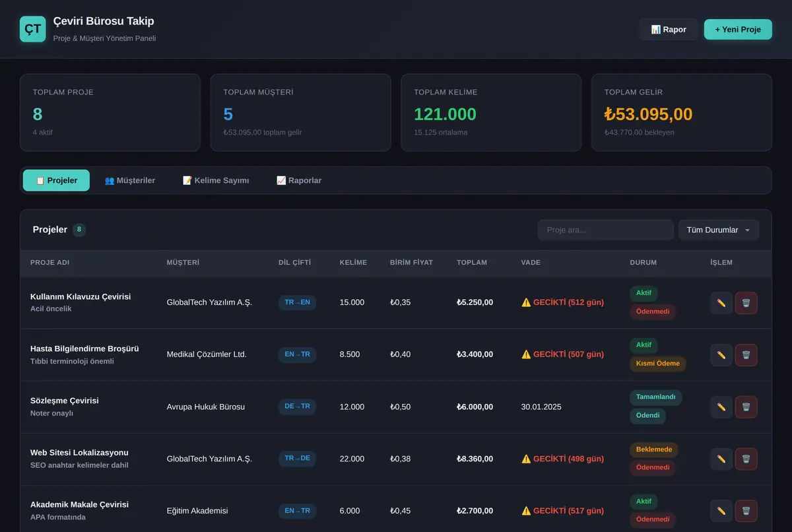Delete the Sözleşme Çevirisi project
Screen dimensions: 792x532
pos(746,407)
